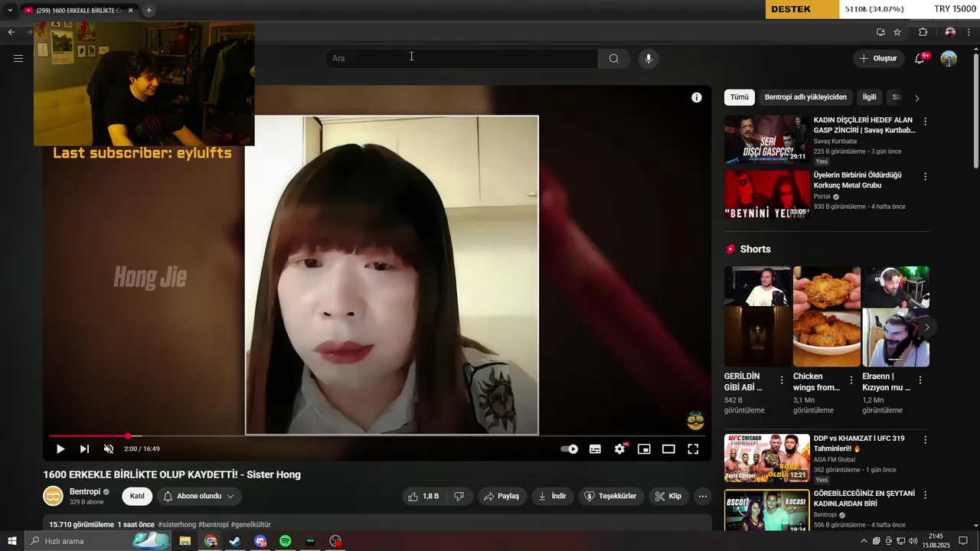Click the video progress bar scrubber

coord(128,436)
